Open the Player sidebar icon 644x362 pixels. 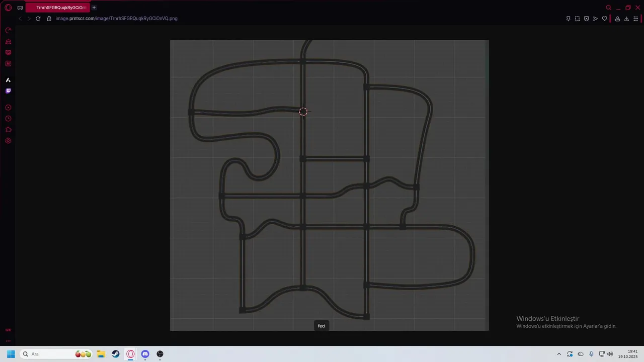tap(8, 108)
